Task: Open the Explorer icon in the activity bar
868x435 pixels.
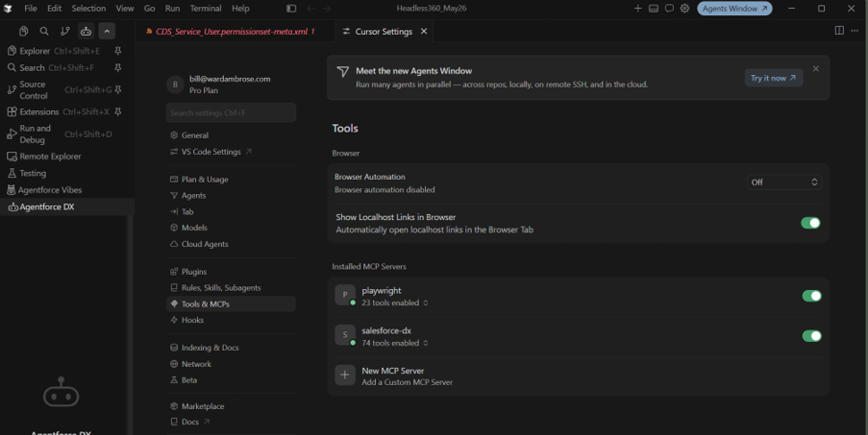Action: click(x=23, y=32)
